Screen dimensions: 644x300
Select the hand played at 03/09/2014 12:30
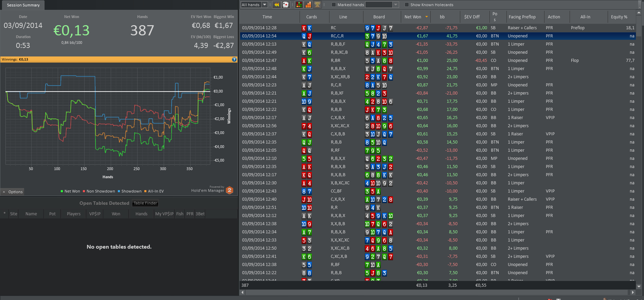[437, 183]
